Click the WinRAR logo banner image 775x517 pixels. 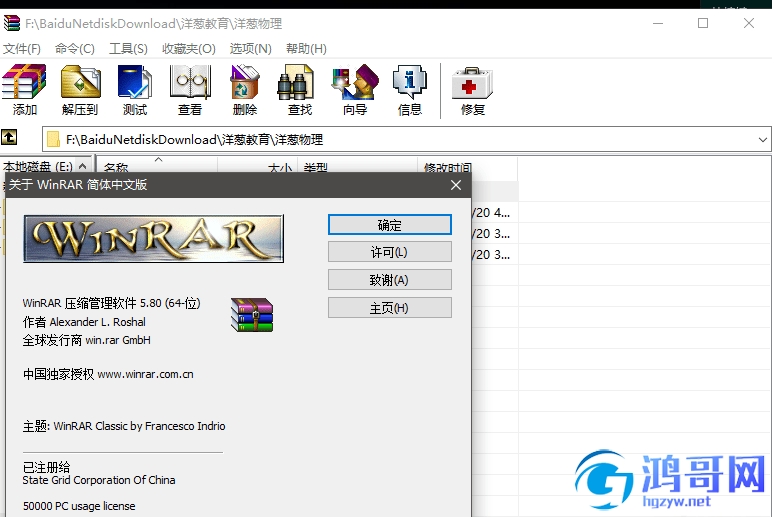click(x=153, y=238)
